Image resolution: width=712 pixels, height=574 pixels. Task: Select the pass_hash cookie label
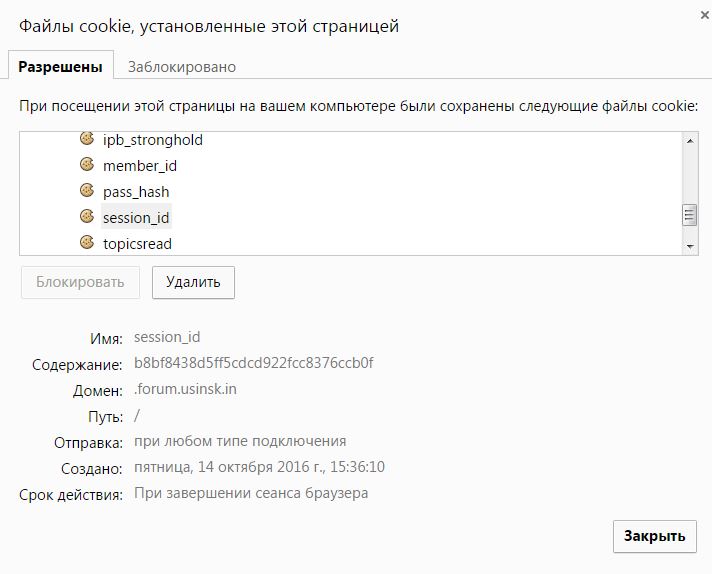136,192
